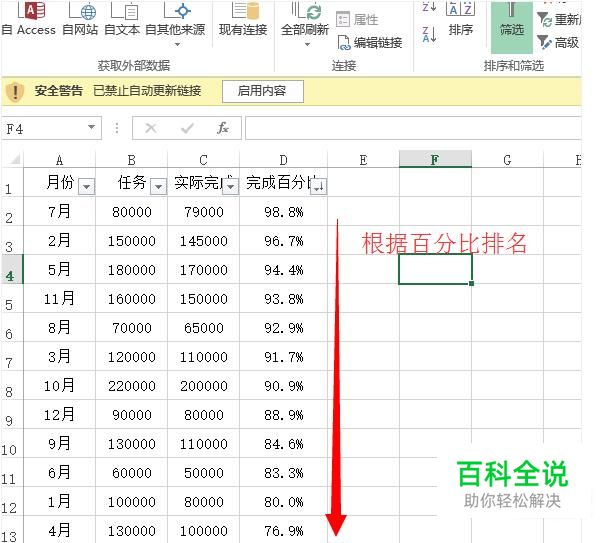Toggle the Filter (筛选) button
The height and width of the screenshot is (543, 616).
coord(512,27)
